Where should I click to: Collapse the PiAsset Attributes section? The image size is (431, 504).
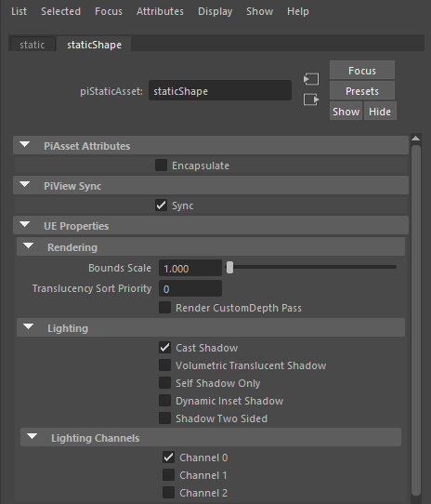click(x=25, y=145)
